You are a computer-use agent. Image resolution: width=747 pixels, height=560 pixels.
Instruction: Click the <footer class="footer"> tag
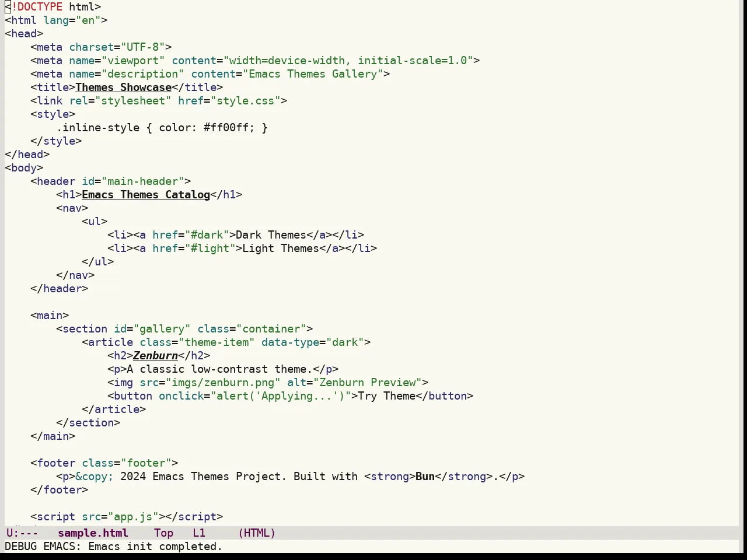(x=104, y=463)
